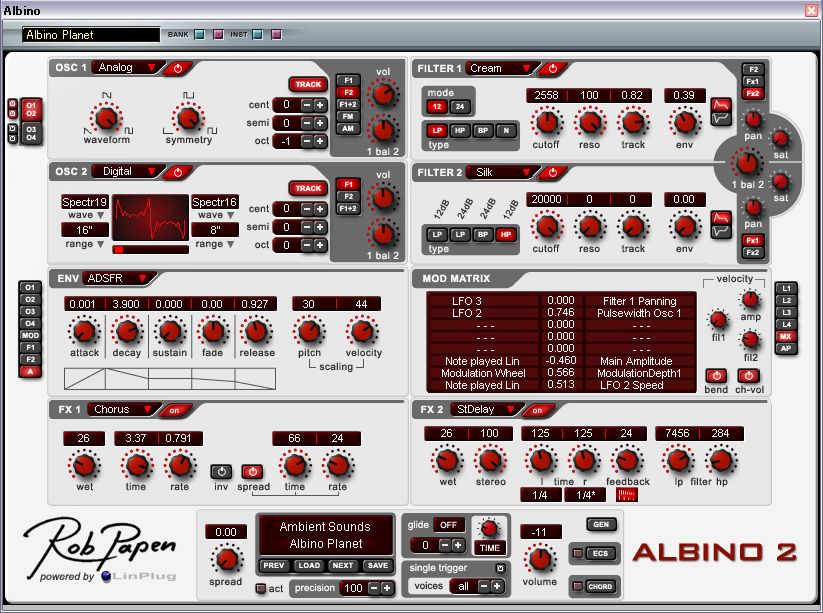The height and width of the screenshot is (613, 823).
Task: Switch glide OFF toggle
Action: tap(448, 525)
